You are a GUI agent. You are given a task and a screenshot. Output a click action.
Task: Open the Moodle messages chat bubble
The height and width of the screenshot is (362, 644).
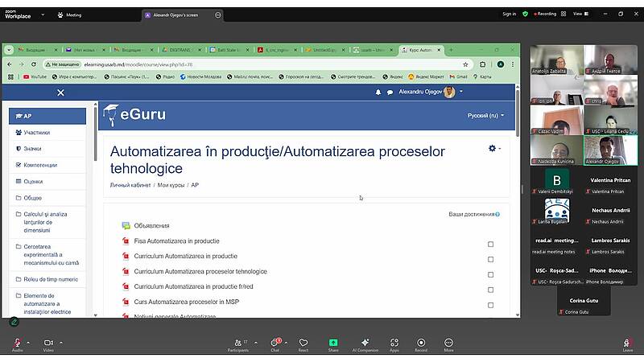[x=390, y=93]
